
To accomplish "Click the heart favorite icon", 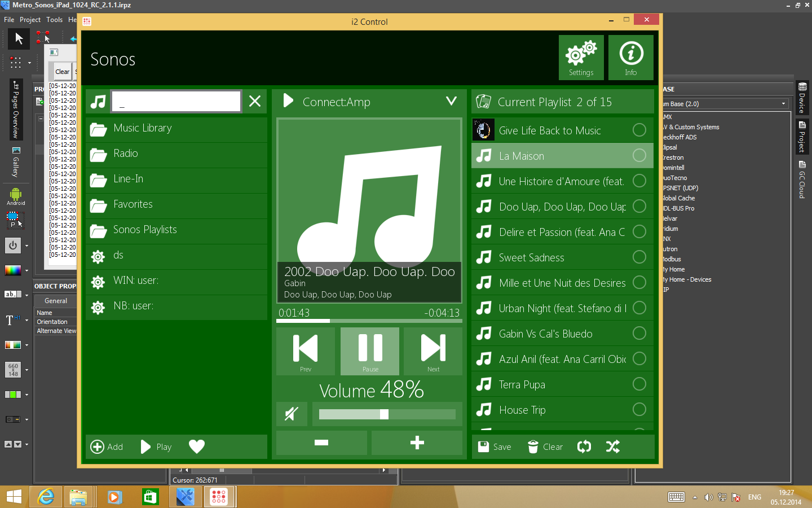I will click(x=197, y=446).
